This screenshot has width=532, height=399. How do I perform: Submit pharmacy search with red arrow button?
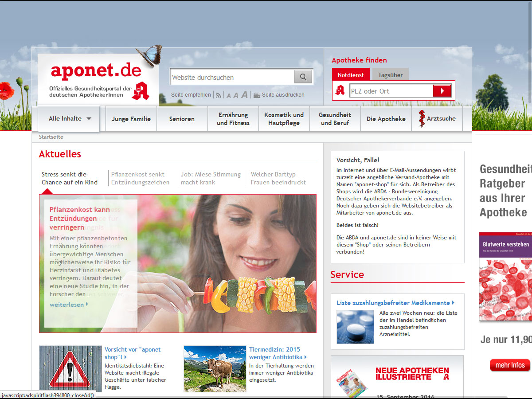442,91
